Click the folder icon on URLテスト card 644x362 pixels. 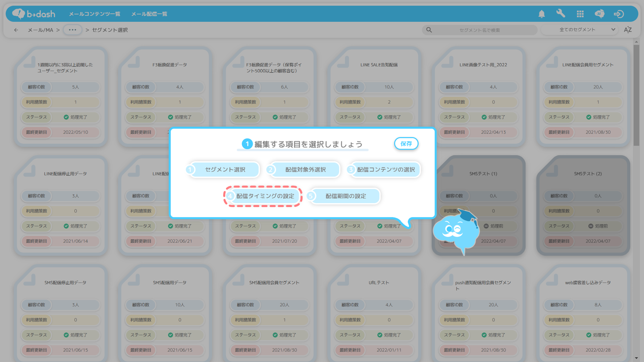click(x=343, y=280)
